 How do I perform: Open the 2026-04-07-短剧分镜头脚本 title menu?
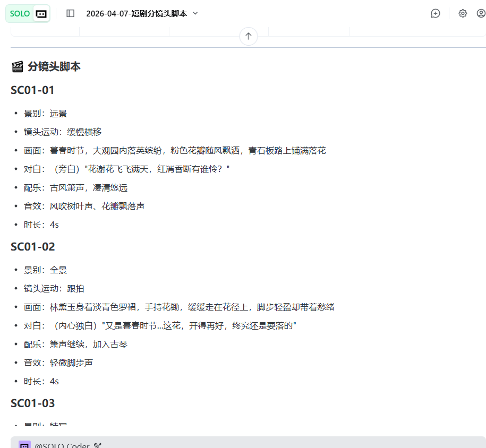point(137,14)
